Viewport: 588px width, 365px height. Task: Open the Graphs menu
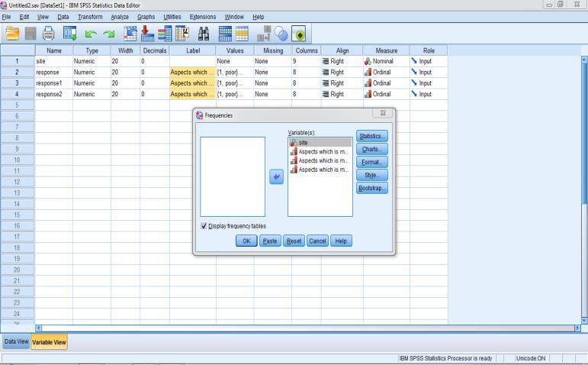(x=146, y=17)
